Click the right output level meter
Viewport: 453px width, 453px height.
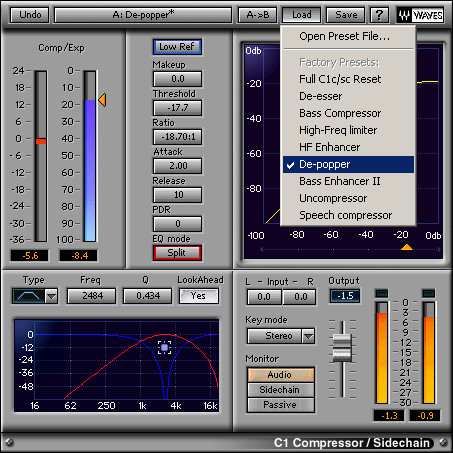429,353
